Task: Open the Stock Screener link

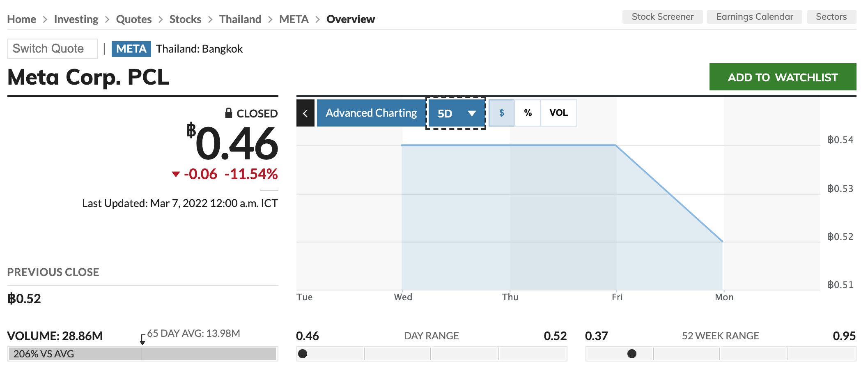Action: 663,17
